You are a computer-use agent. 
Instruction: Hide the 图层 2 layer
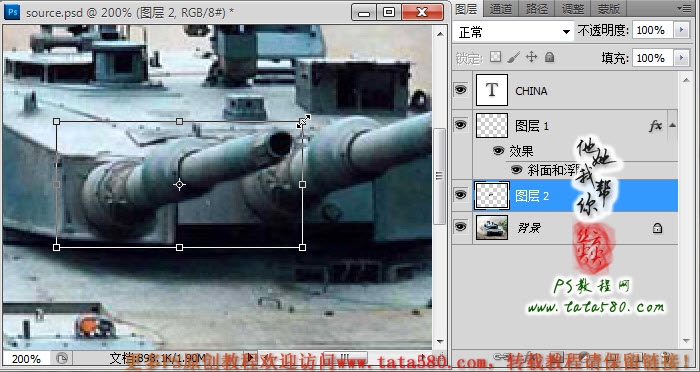click(x=461, y=195)
